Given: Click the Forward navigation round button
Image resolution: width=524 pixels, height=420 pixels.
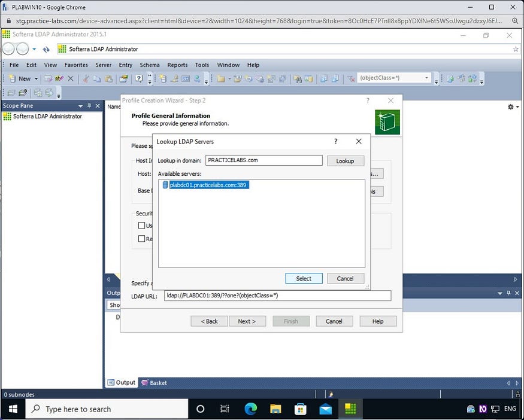Looking at the screenshot, I should tap(22, 49).
